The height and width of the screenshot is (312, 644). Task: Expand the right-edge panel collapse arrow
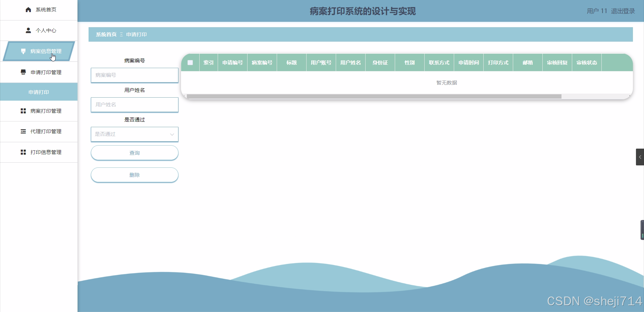click(640, 157)
